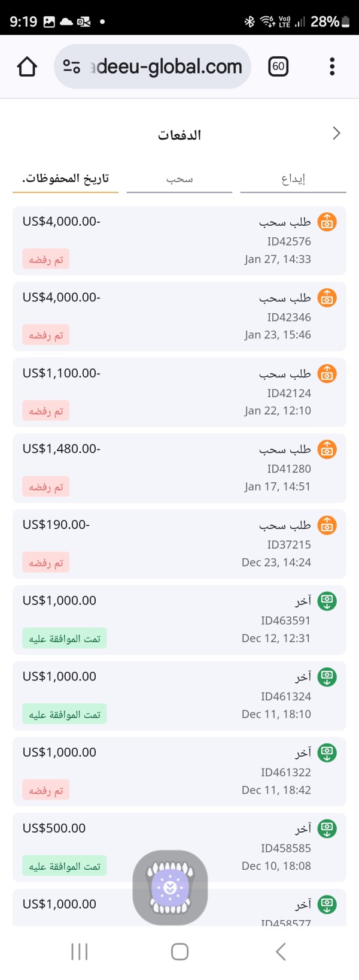Switch to the سحب tab

click(x=180, y=179)
